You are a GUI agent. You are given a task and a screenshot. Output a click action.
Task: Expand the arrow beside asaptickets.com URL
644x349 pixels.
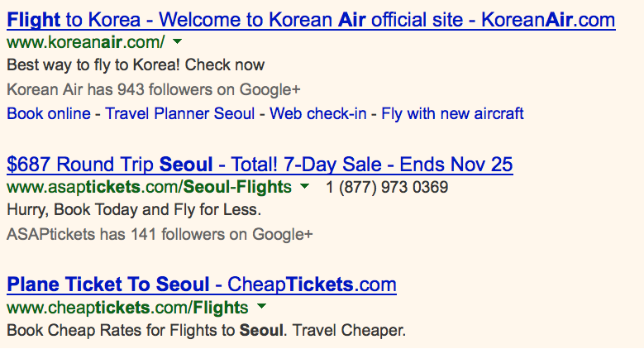[305, 186]
